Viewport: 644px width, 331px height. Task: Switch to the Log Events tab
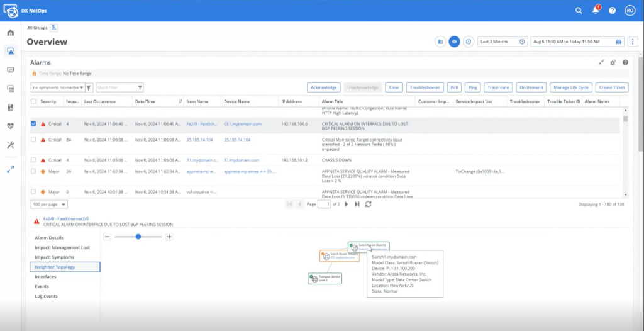(x=46, y=296)
